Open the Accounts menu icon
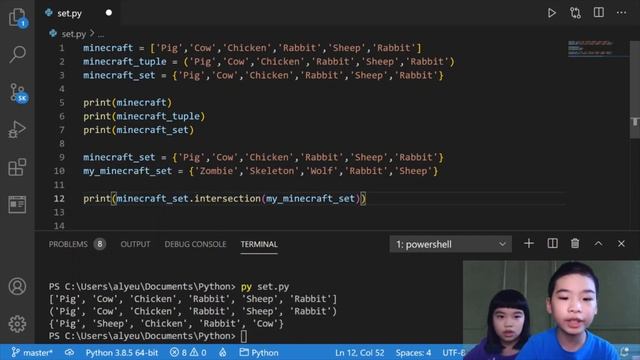 [17, 286]
